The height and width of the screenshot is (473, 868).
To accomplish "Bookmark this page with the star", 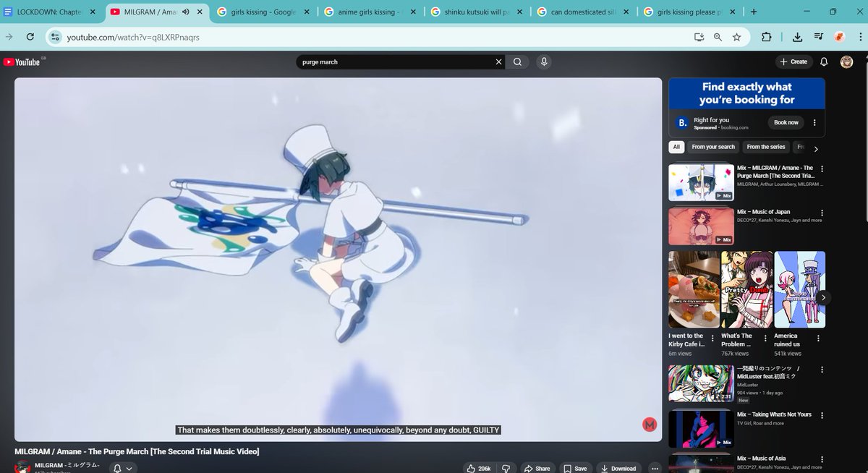I will (x=736, y=37).
